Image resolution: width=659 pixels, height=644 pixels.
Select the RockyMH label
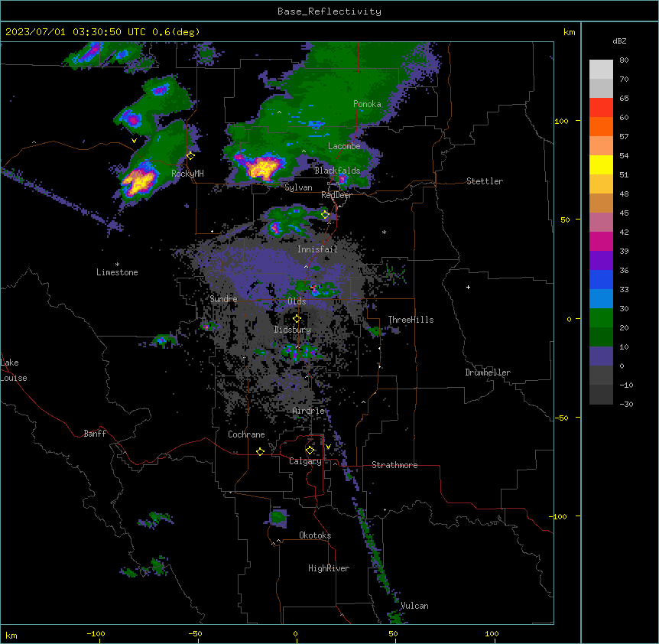tap(187, 174)
